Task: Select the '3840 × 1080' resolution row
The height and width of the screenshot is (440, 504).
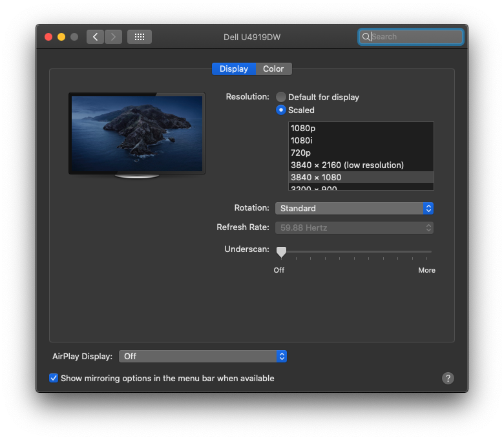Action: [x=361, y=177]
